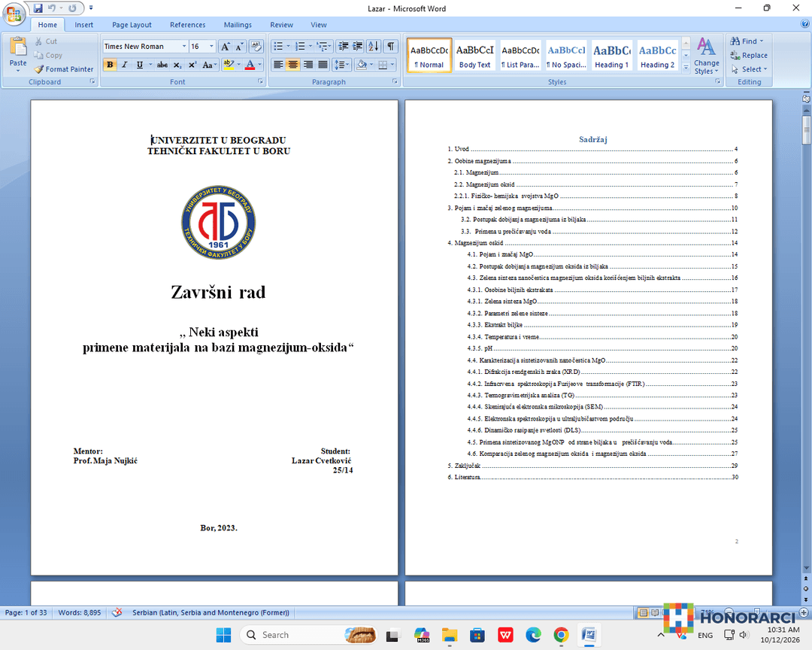Open the References tab
The width and height of the screenshot is (812, 650).
coord(187,25)
